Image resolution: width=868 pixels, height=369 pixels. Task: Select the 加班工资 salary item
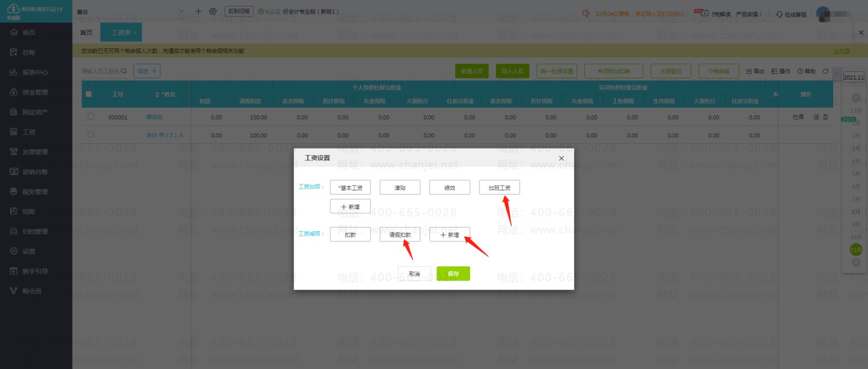[x=499, y=187]
